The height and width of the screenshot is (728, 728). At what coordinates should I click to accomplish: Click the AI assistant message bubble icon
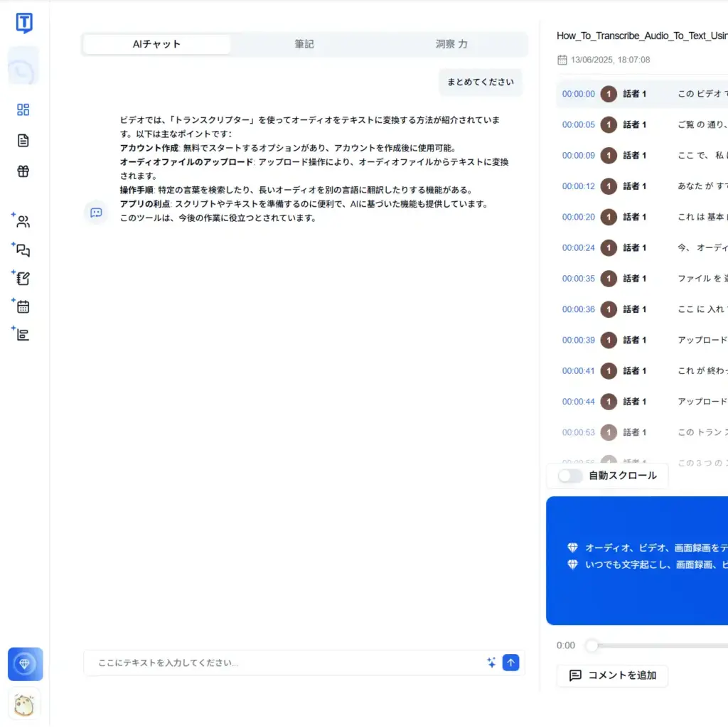(96, 213)
